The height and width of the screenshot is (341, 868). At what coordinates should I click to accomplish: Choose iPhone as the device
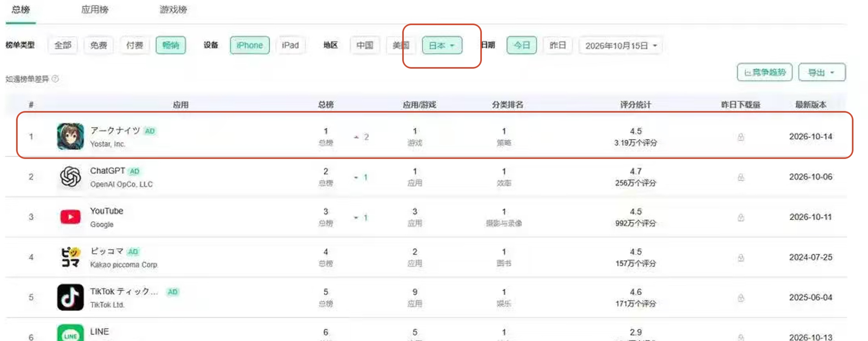point(250,45)
